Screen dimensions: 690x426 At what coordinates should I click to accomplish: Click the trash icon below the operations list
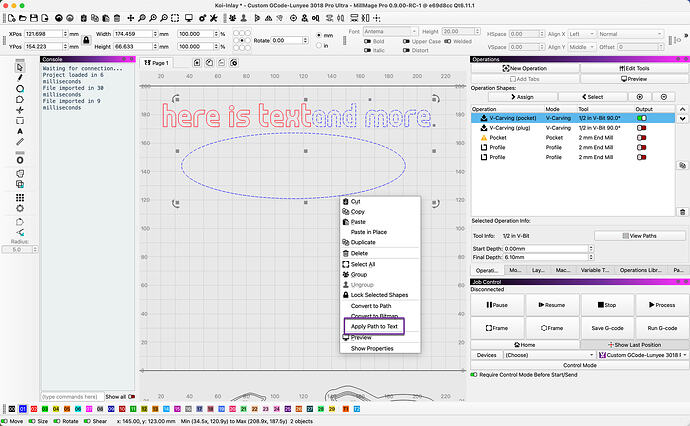coord(682,212)
